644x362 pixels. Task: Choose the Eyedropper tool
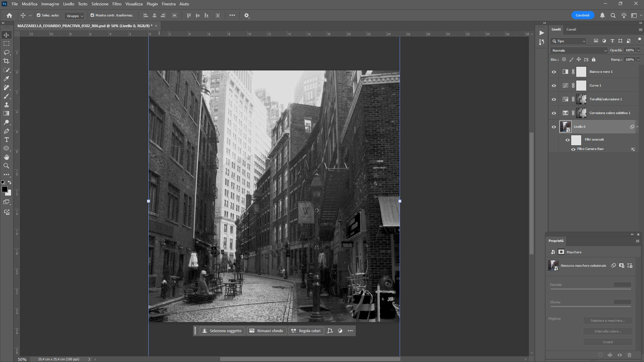[x=6, y=79]
